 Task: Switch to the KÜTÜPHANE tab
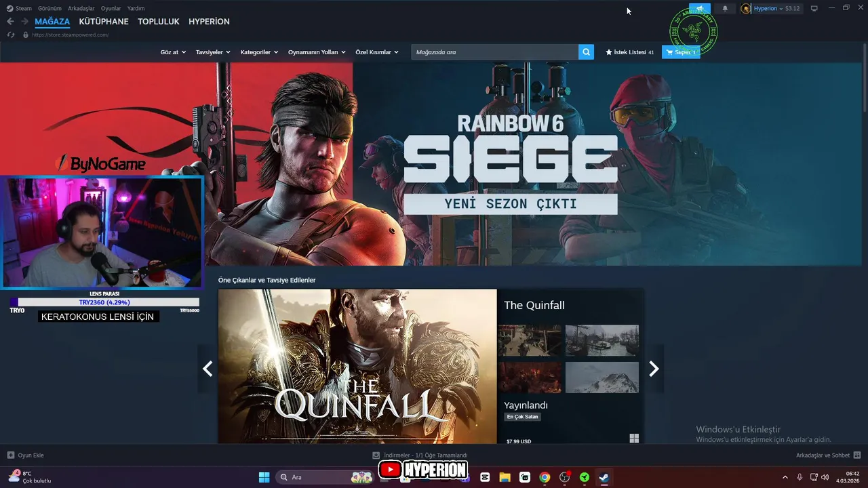tap(104, 22)
